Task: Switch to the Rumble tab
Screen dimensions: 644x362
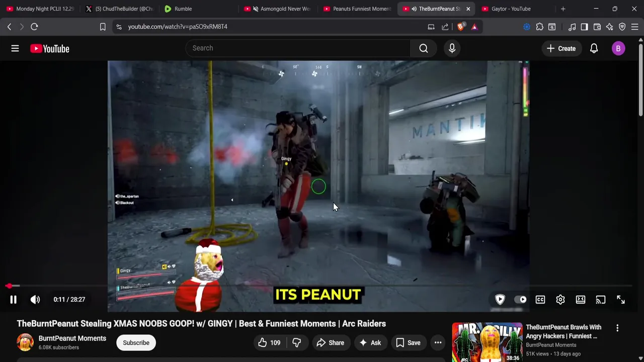Action: 198,9
